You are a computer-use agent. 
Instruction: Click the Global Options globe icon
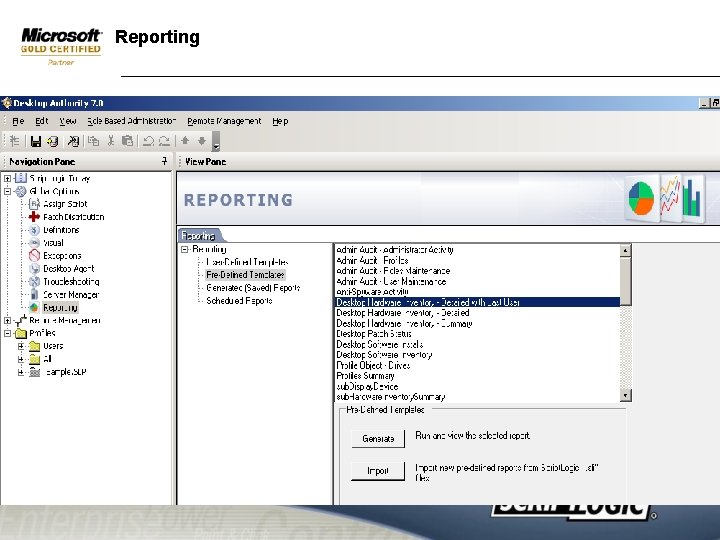pos(21,191)
